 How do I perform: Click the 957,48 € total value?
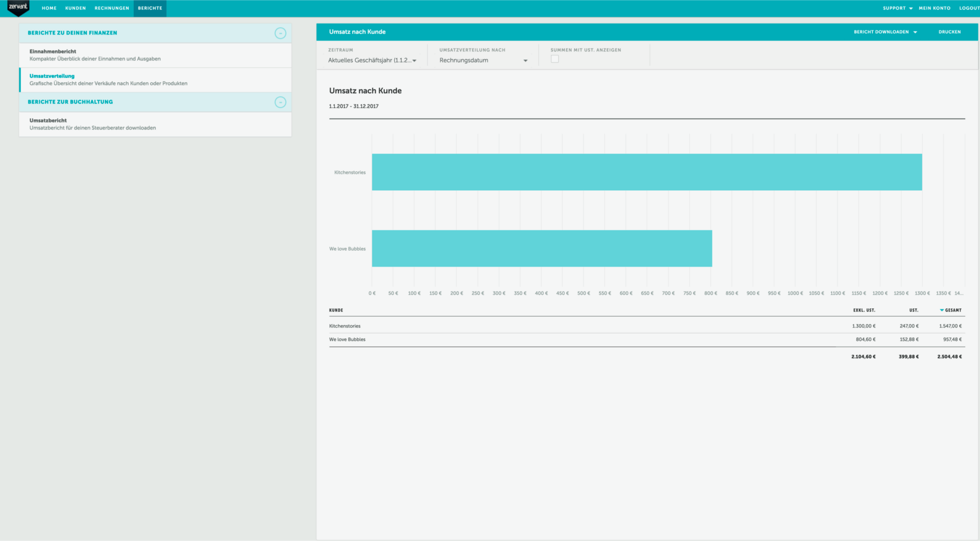click(x=952, y=339)
